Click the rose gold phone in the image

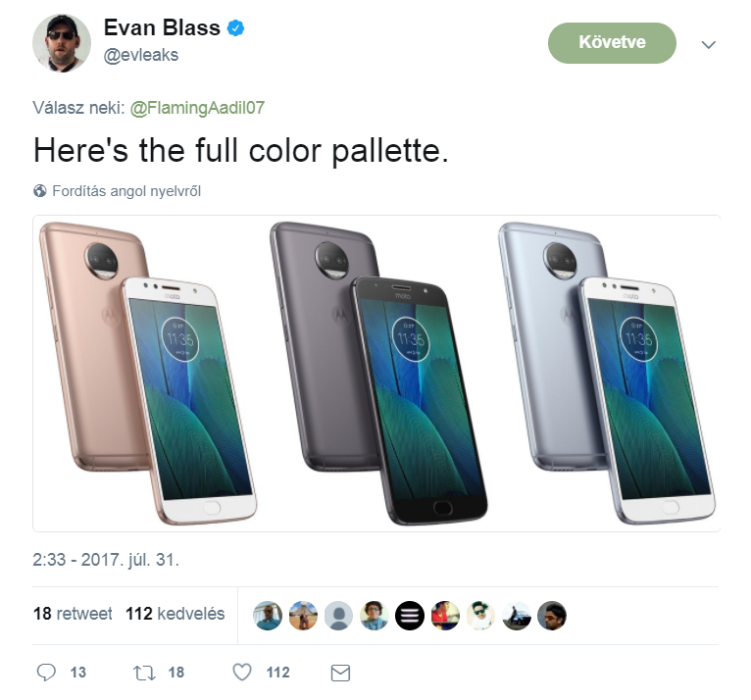pyautogui.click(x=147, y=373)
